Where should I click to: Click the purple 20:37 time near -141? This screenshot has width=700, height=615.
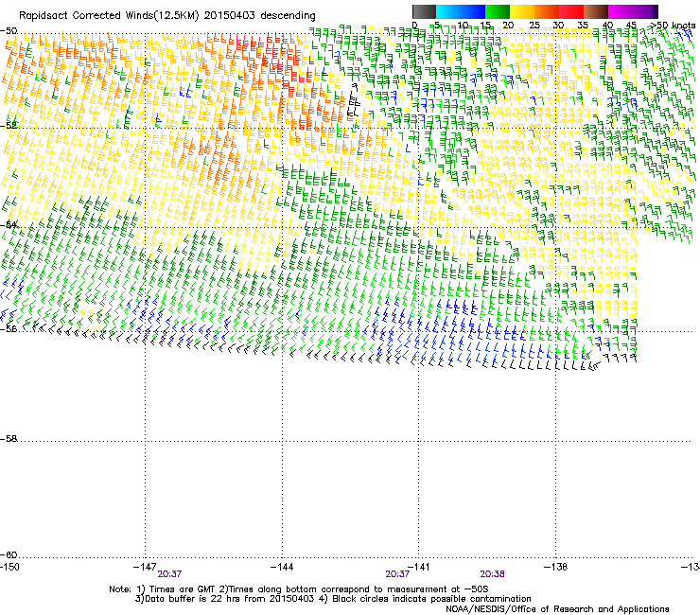[397, 574]
